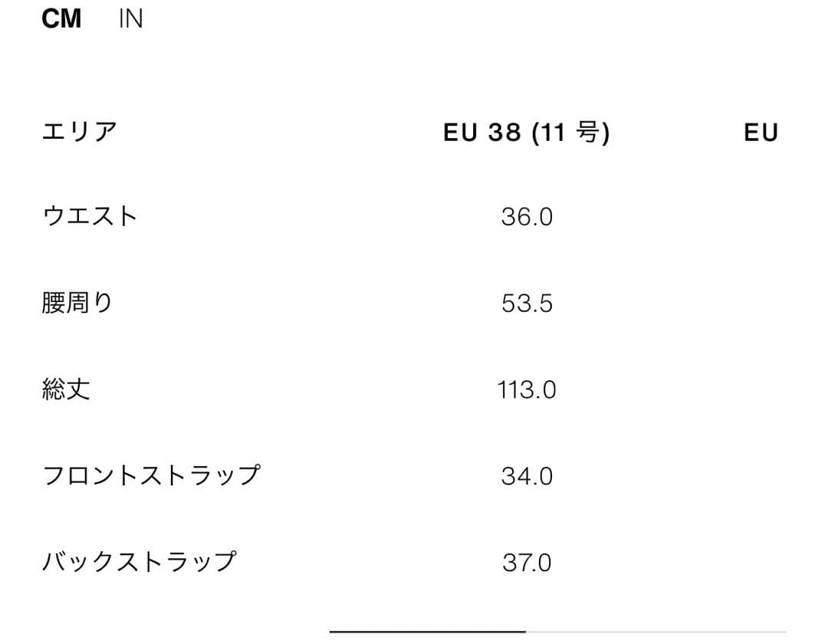Click the フロントストラップ row label
The height and width of the screenshot is (644, 828).
point(152,475)
